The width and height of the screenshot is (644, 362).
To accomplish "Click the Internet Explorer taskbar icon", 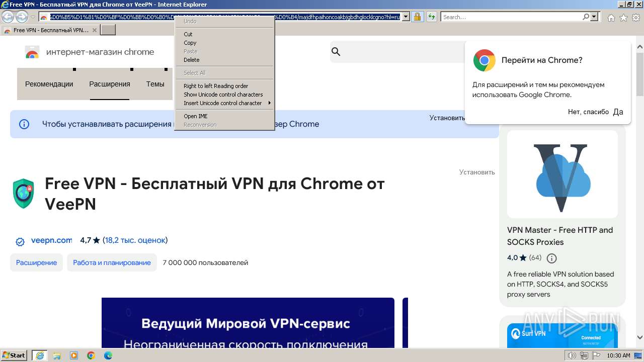I will (x=40, y=355).
